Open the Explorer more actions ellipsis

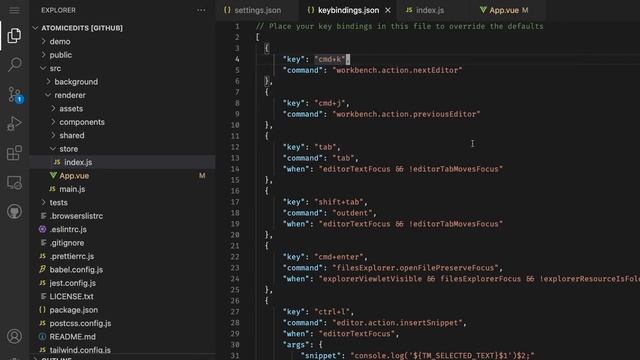(201, 10)
